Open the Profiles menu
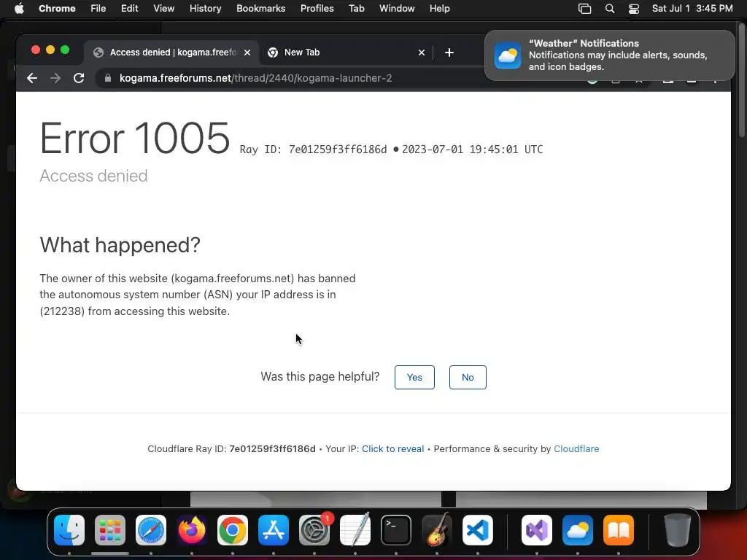This screenshot has height=560, width=747. coord(317,9)
